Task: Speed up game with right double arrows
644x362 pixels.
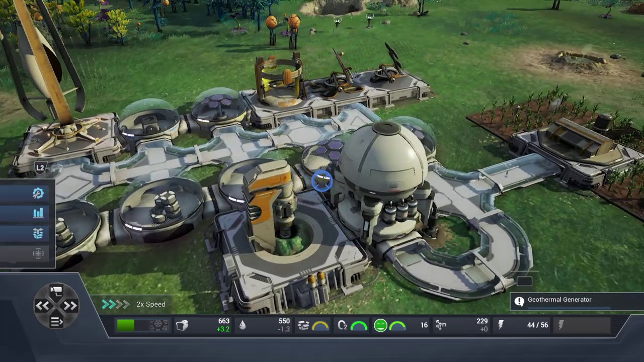Action: click(70, 306)
